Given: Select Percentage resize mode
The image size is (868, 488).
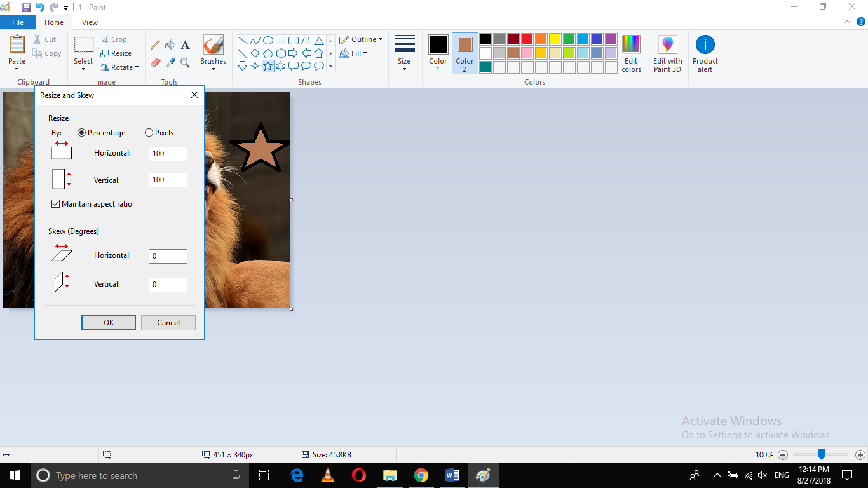Looking at the screenshot, I should 81,132.
